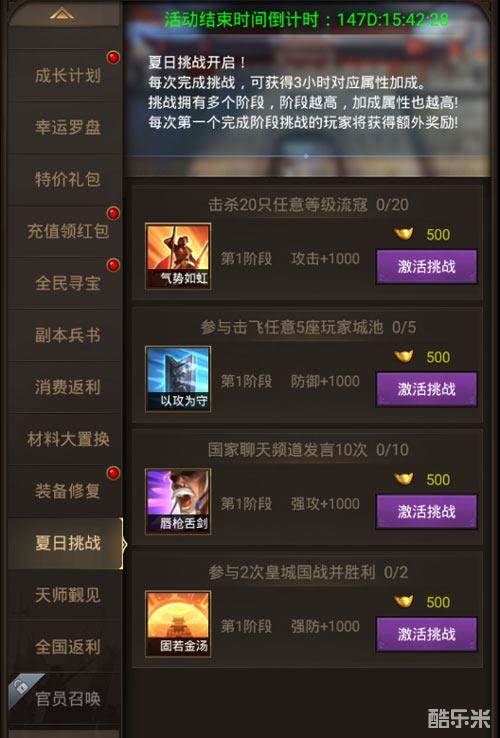This screenshot has height=738, width=500.
Task: Collapse the sidebar with the top up arrow
Action: coord(62,14)
